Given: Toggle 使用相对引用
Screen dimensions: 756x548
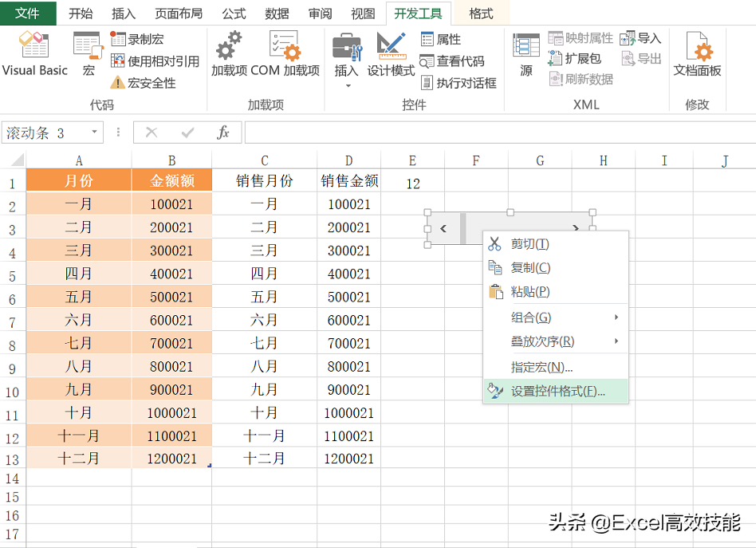Looking at the screenshot, I should pos(155,61).
